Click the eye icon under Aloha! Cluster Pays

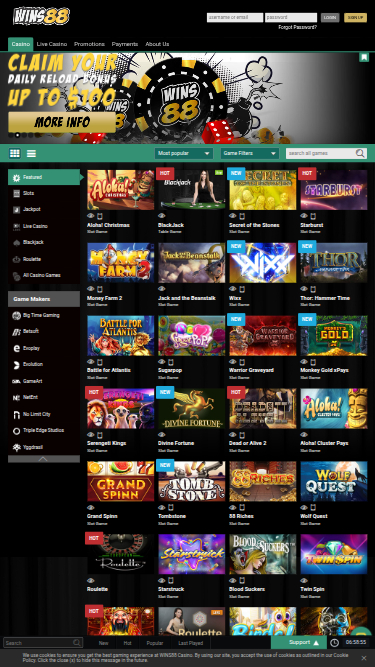(304, 435)
